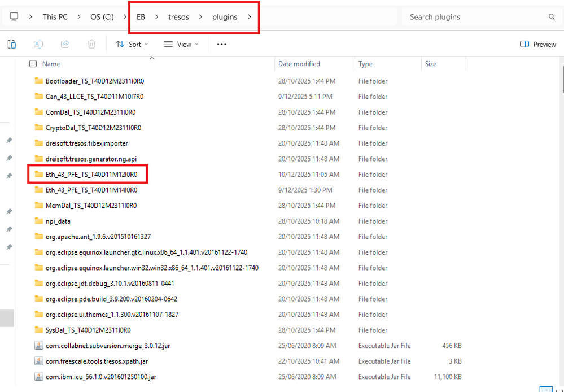Click the Copy icon in the toolbar
Image resolution: width=564 pixels, height=392 pixels.
point(12,43)
